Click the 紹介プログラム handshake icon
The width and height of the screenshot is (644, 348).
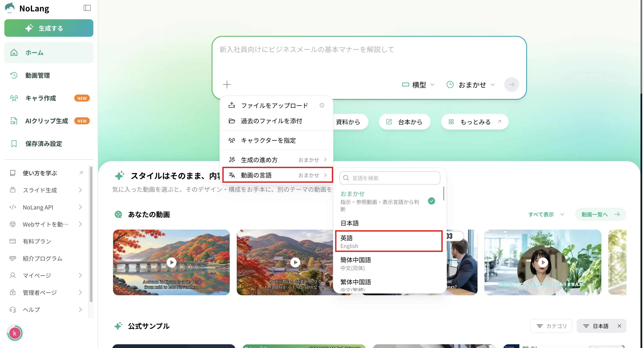coord(13,258)
